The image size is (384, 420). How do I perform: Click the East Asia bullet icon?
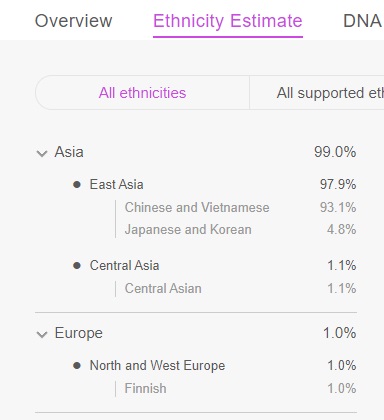77,184
